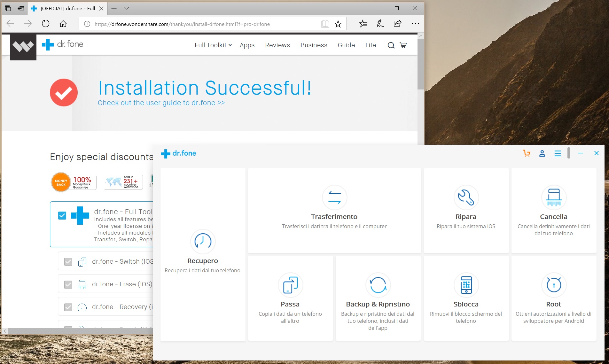Open Edge settings and more menu

(x=415, y=24)
